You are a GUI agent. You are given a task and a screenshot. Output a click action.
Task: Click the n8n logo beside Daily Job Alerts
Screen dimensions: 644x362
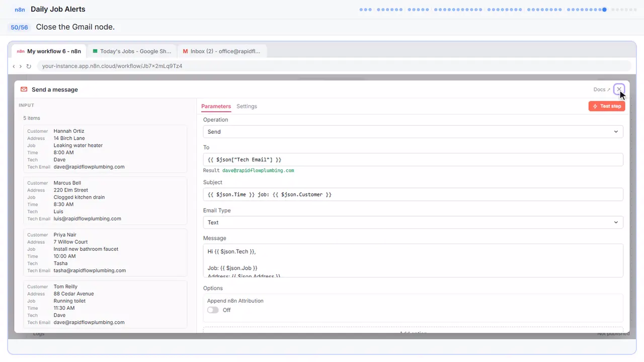(x=20, y=10)
